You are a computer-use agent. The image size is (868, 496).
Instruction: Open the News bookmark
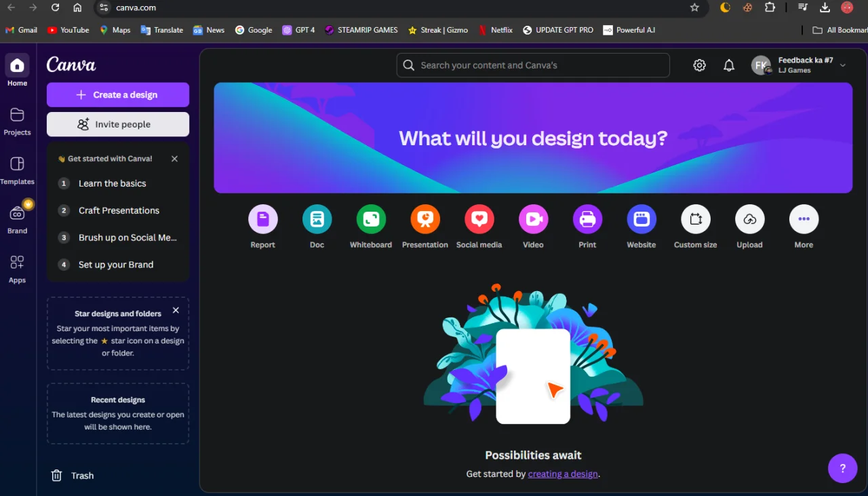(209, 30)
